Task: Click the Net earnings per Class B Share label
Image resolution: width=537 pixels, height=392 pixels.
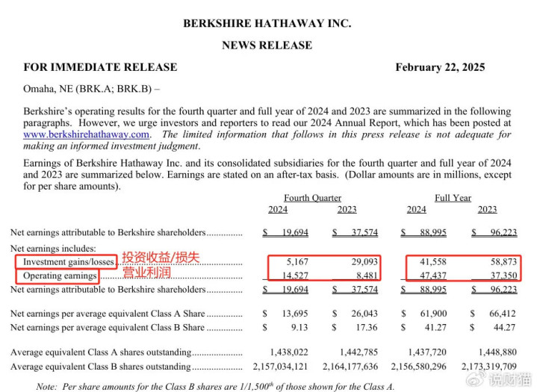Action: click(108, 328)
